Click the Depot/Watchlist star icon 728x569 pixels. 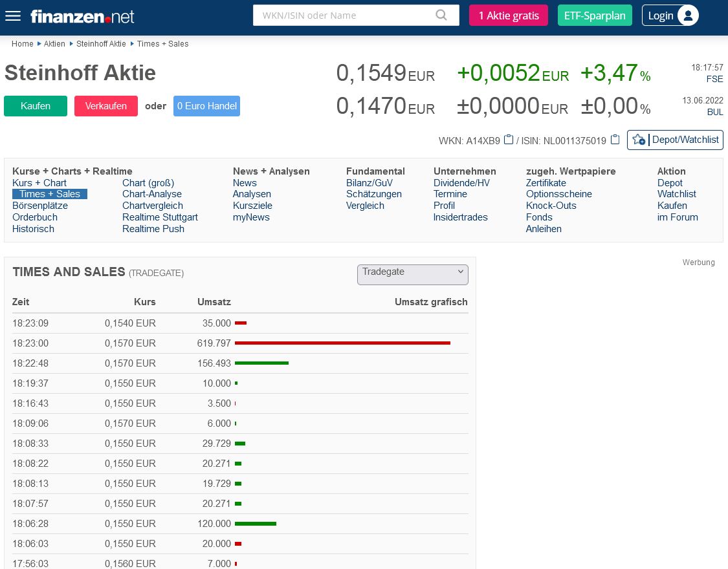(638, 140)
